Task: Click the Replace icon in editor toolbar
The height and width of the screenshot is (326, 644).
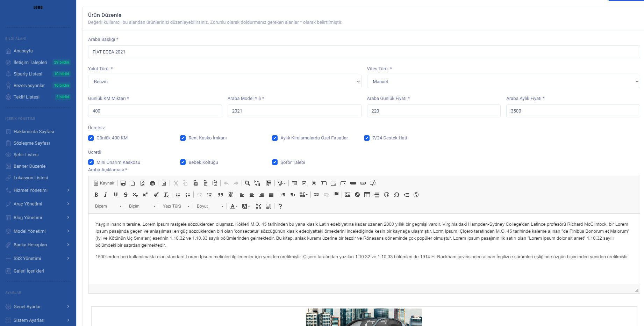Action: coord(257,183)
